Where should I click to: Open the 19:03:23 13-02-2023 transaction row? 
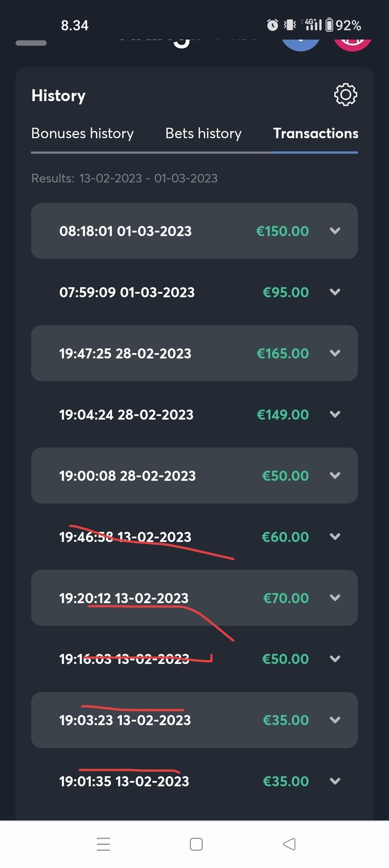pyautogui.click(x=194, y=720)
